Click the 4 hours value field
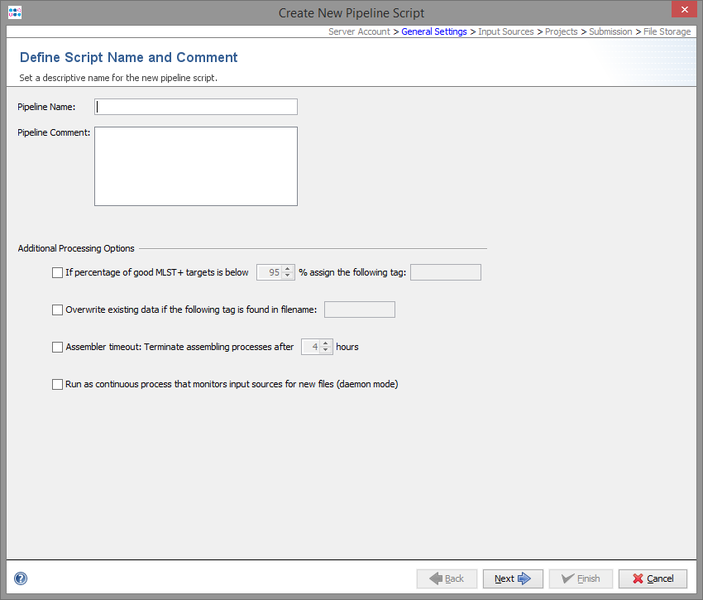This screenshot has width=703, height=600. (x=311, y=347)
